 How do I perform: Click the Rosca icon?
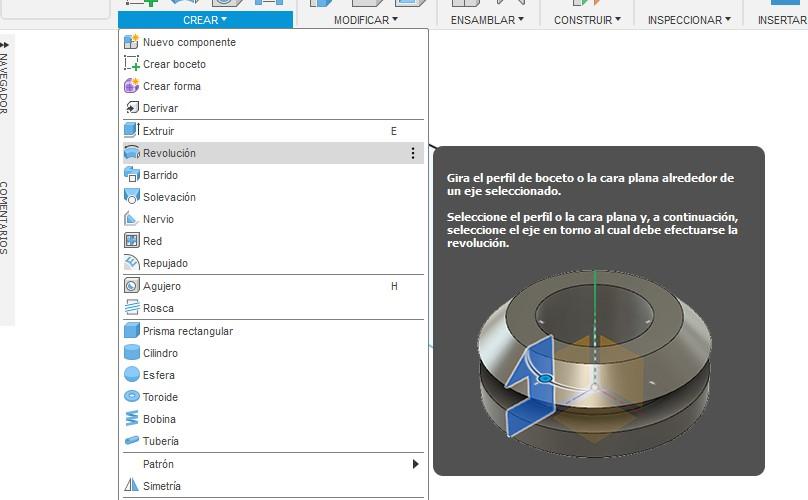(131, 308)
